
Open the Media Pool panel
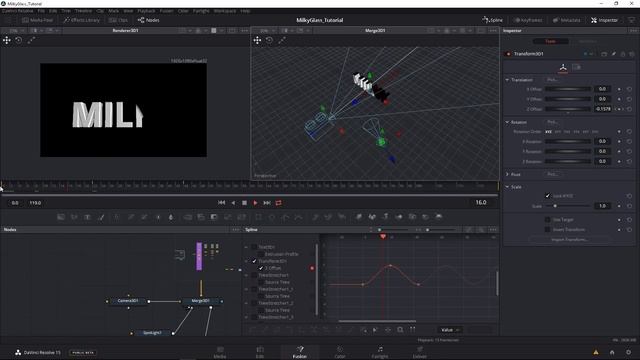tap(37, 20)
